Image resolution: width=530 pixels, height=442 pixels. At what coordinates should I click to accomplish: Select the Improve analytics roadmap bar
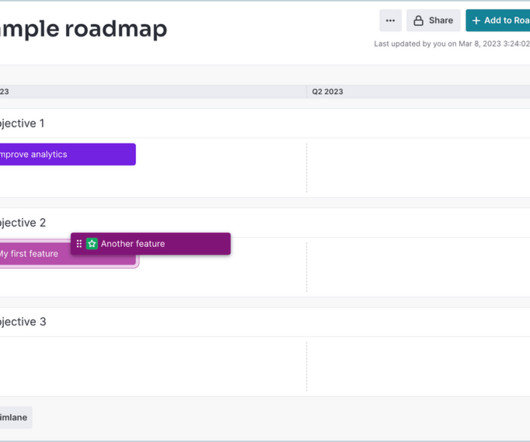68,154
